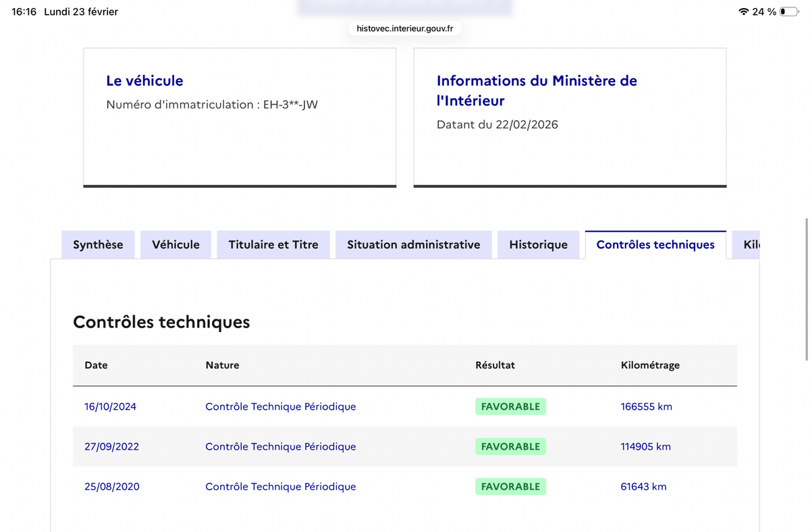Image resolution: width=810 pixels, height=532 pixels.
Task: Open the Titulaire et Titre tab
Action: tap(273, 244)
